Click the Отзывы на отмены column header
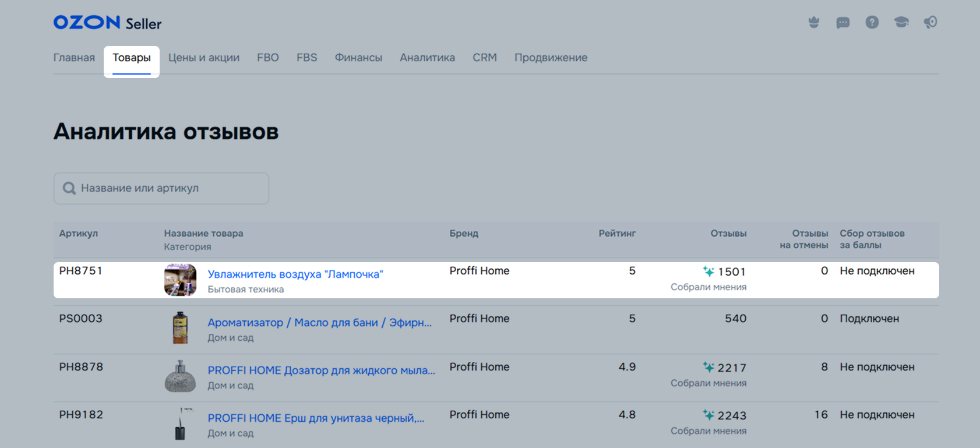Image resolution: width=980 pixels, height=448 pixels. pyautogui.click(x=804, y=239)
